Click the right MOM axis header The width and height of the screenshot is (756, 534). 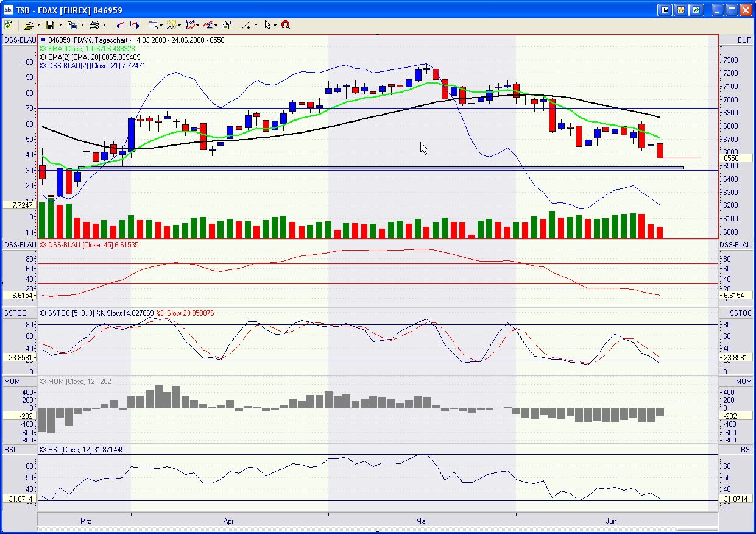pos(737,381)
